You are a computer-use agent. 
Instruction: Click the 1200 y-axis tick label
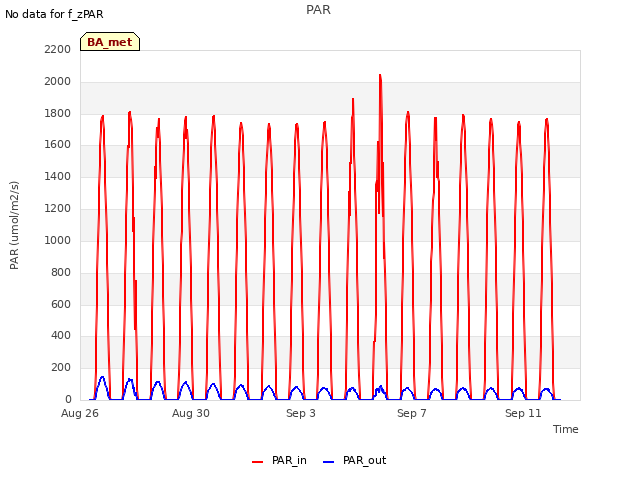coord(58,208)
